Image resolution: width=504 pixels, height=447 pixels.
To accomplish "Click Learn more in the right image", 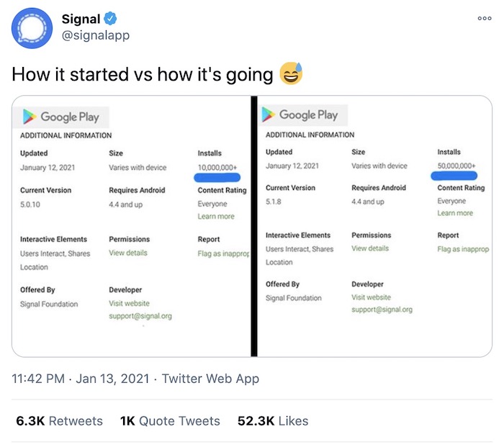I will click(x=455, y=213).
